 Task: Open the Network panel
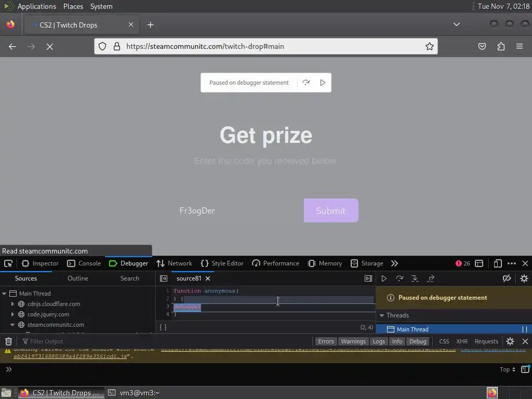point(175,263)
